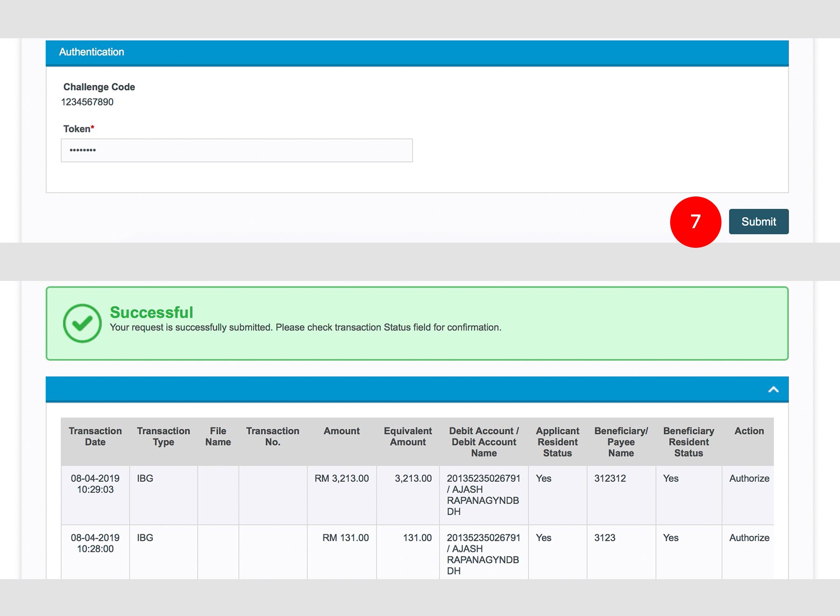The width and height of the screenshot is (840, 616).
Task: Select the Beneficiary/Payee Name column header
Action: pos(621,442)
